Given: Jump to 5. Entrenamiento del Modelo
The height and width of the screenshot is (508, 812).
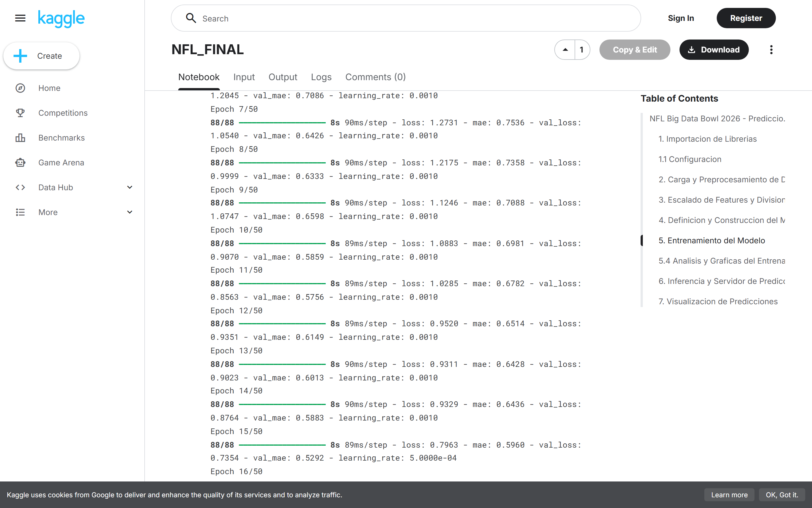Looking at the screenshot, I should pyautogui.click(x=712, y=240).
